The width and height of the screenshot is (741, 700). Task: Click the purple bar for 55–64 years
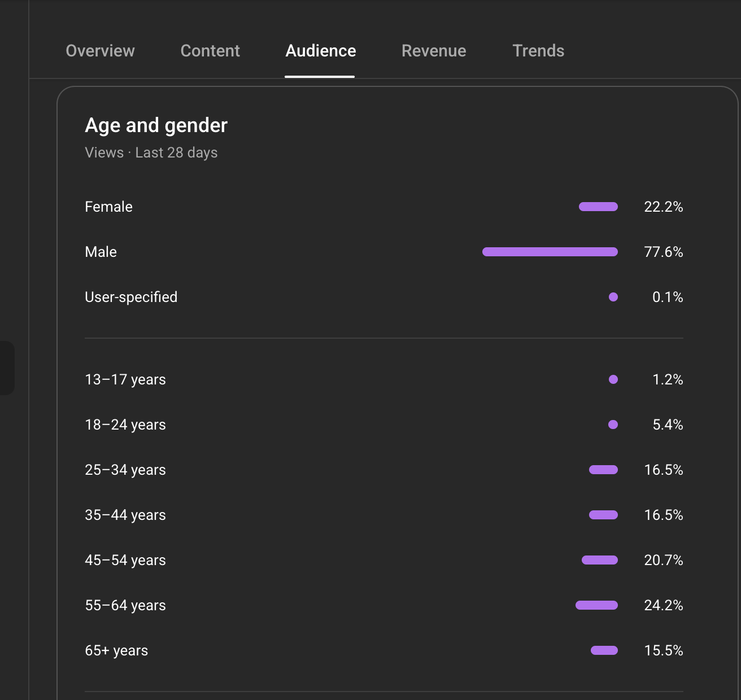click(596, 605)
